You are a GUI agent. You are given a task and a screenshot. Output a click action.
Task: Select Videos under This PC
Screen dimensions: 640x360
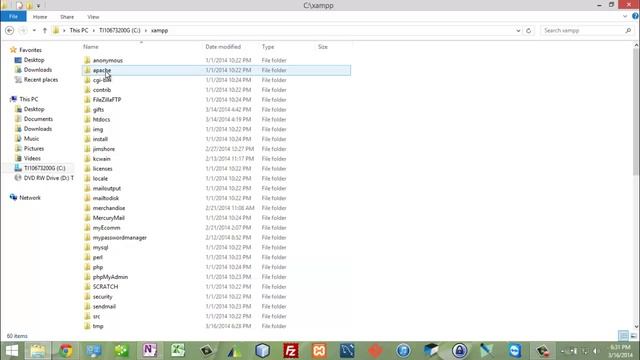(32, 158)
